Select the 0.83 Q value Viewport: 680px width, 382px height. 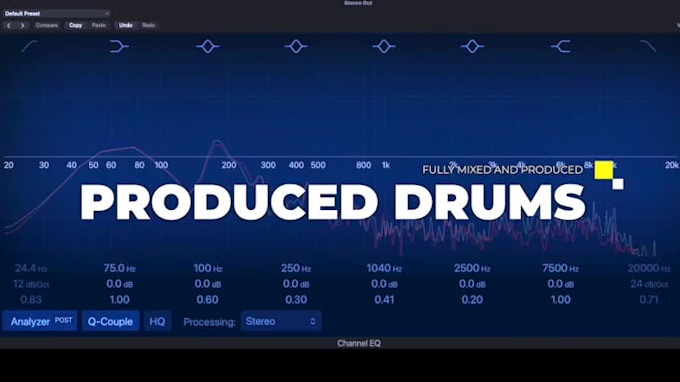point(31,300)
